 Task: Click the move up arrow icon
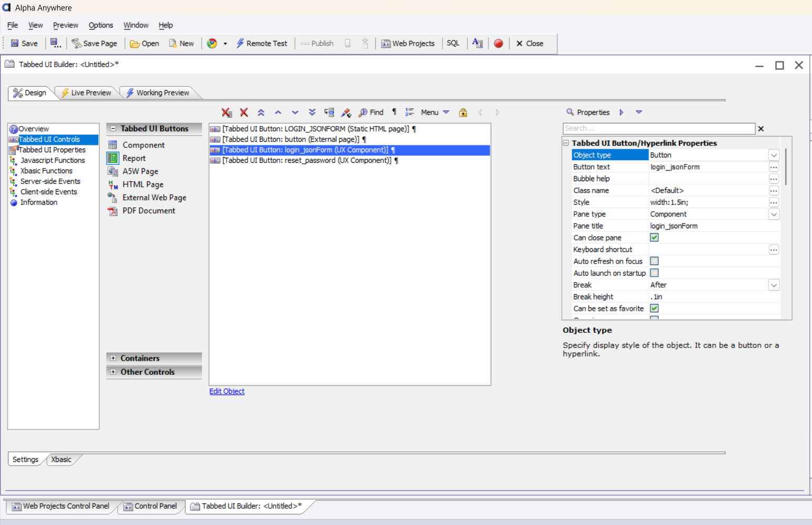pyautogui.click(x=278, y=112)
